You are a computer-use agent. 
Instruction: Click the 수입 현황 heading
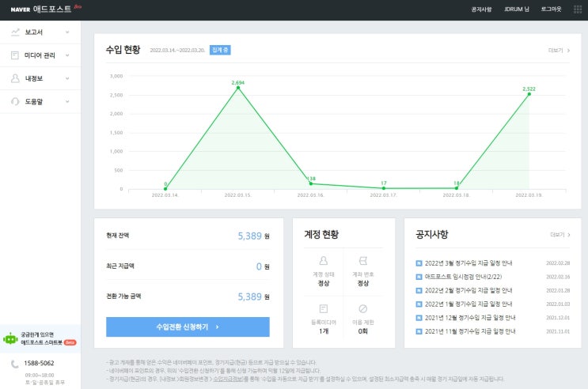pos(123,50)
